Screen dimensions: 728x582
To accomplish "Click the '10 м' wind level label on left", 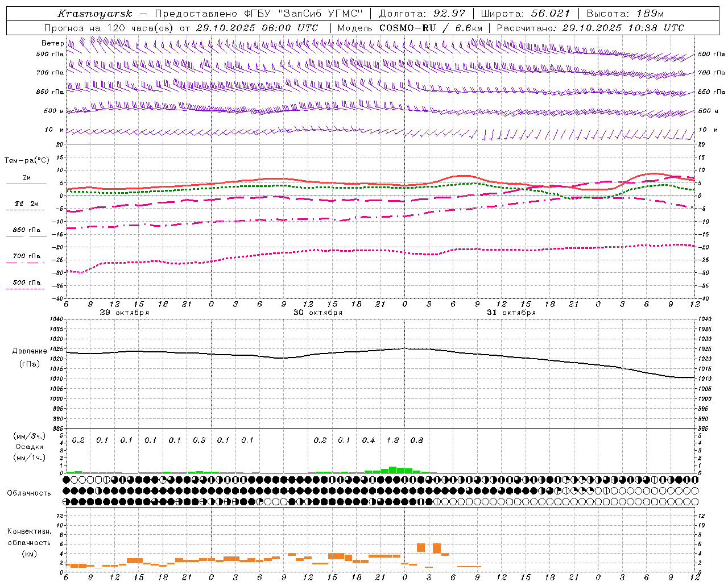I will (x=53, y=130).
